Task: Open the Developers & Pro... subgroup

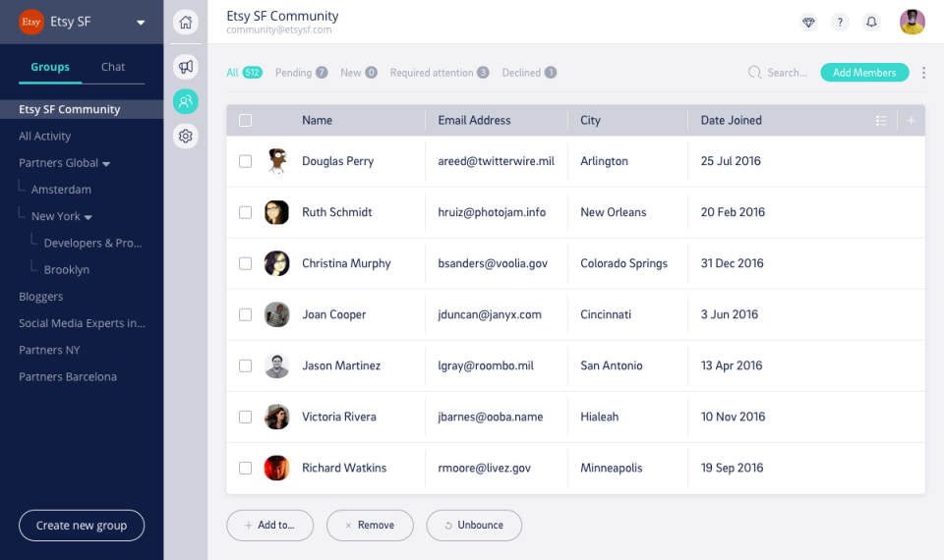Action: pos(92,243)
